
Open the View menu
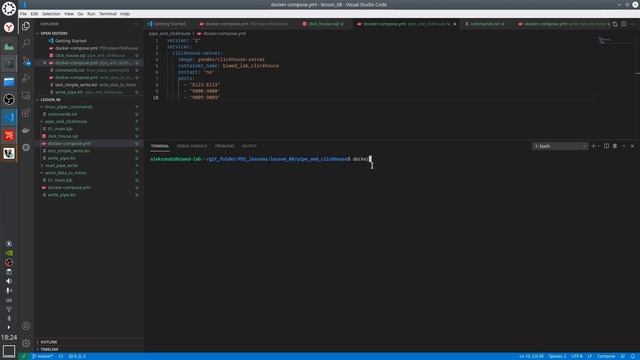(69, 14)
